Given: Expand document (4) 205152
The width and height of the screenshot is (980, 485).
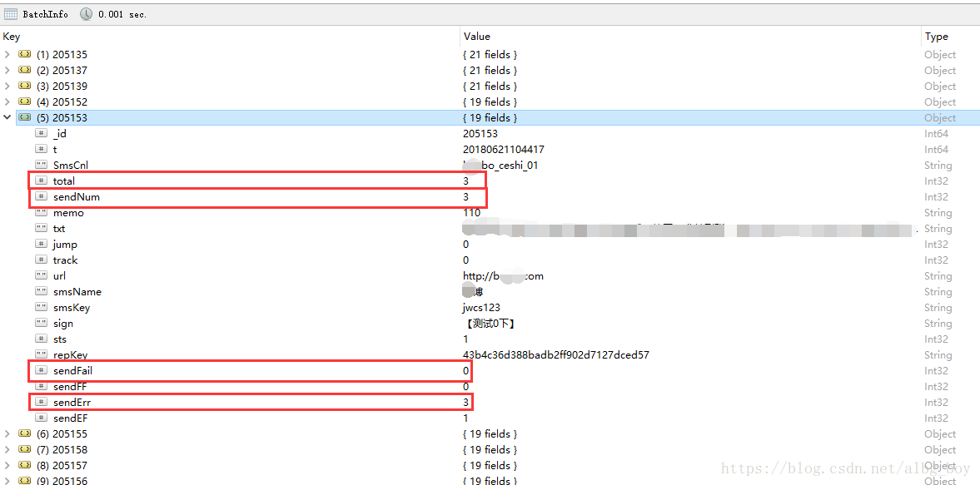Looking at the screenshot, I should pos(7,101).
